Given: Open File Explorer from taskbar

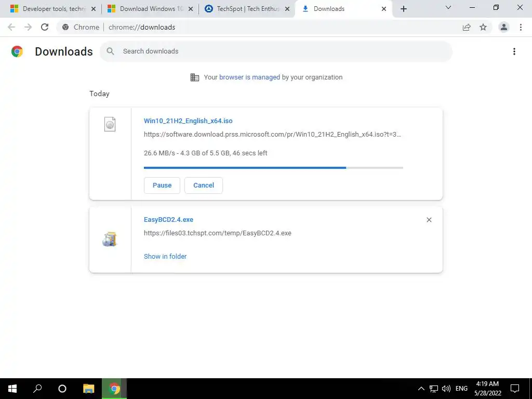Looking at the screenshot, I should [88, 389].
